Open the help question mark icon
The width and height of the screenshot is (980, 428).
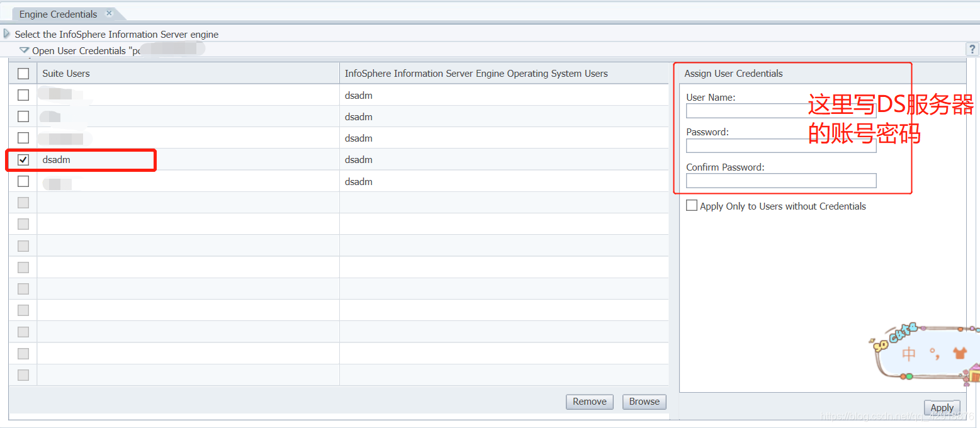[972, 49]
